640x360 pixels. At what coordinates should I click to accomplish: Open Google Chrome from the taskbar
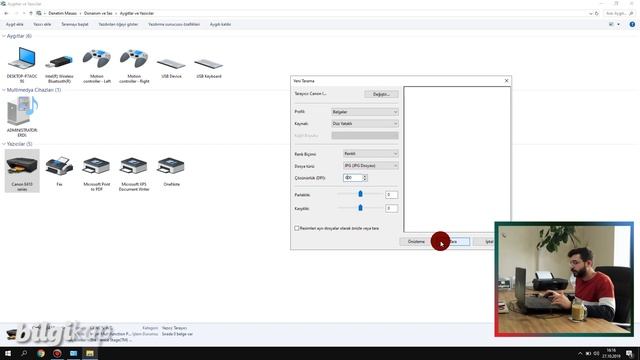pos(41,353)
